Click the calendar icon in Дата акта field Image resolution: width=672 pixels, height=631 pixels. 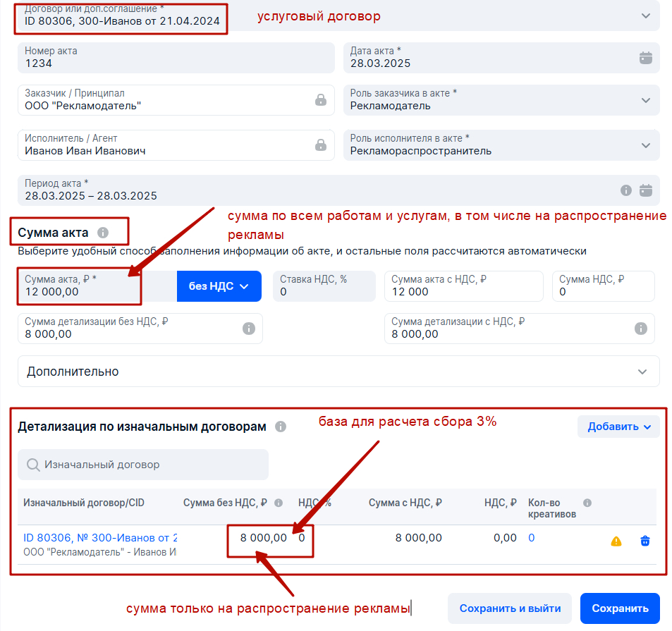[645, 58]
